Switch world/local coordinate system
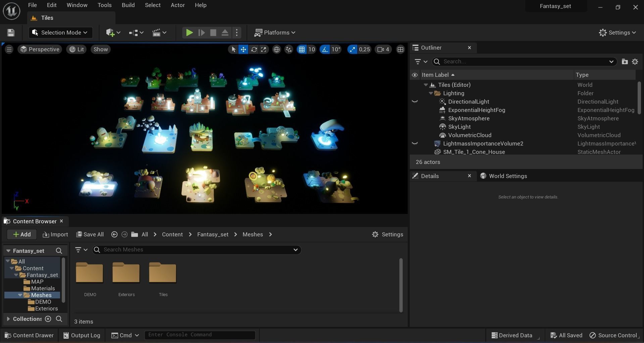This screenshot has width=644, height=343. point(277,50)
